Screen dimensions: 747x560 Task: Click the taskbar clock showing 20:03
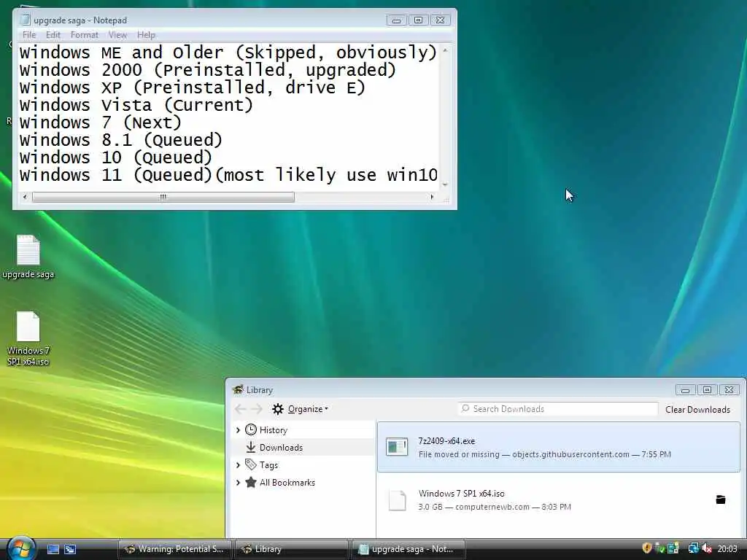[x=727, y=549]
